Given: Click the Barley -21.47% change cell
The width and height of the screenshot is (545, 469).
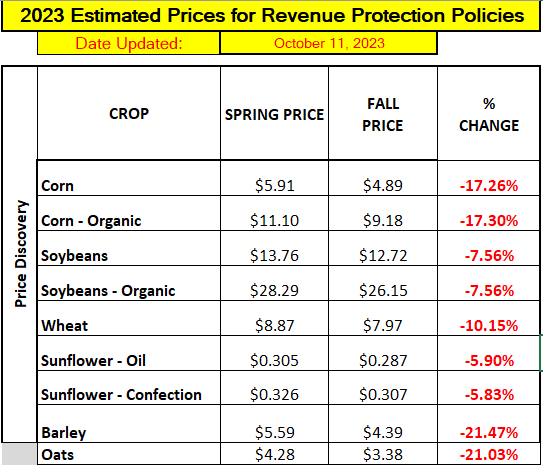Looking at the screenshot, I should coord(489,424).
